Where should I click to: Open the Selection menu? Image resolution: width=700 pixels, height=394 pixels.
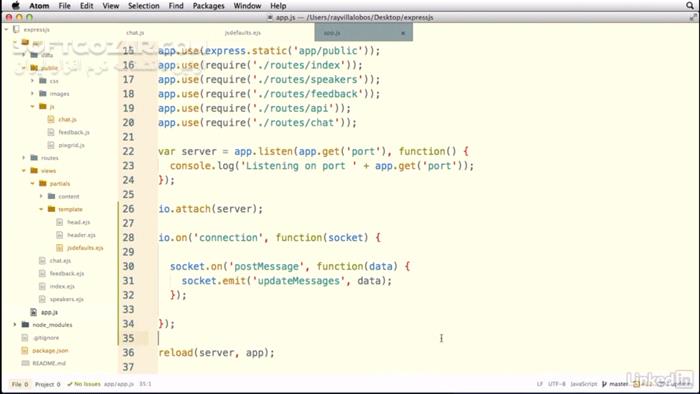[144, 6]
